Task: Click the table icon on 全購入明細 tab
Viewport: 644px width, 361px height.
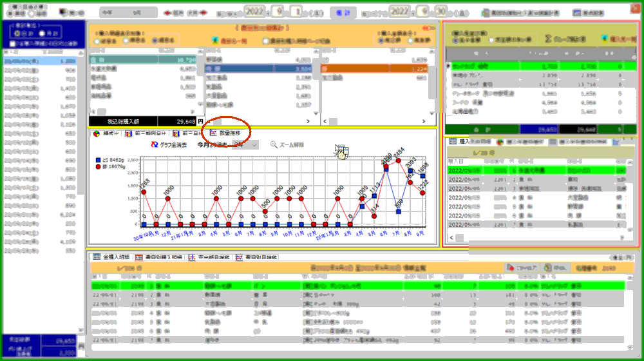Action: point(97,257)
